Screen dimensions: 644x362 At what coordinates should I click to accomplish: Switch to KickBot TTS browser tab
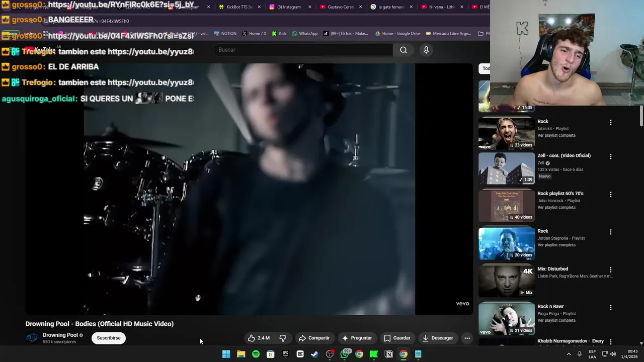point(239,7)
